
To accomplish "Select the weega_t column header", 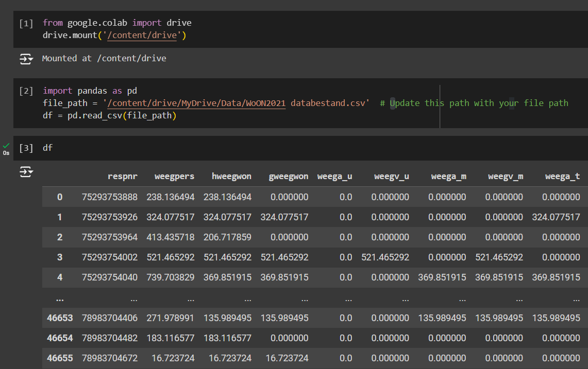I will [562, 177].
